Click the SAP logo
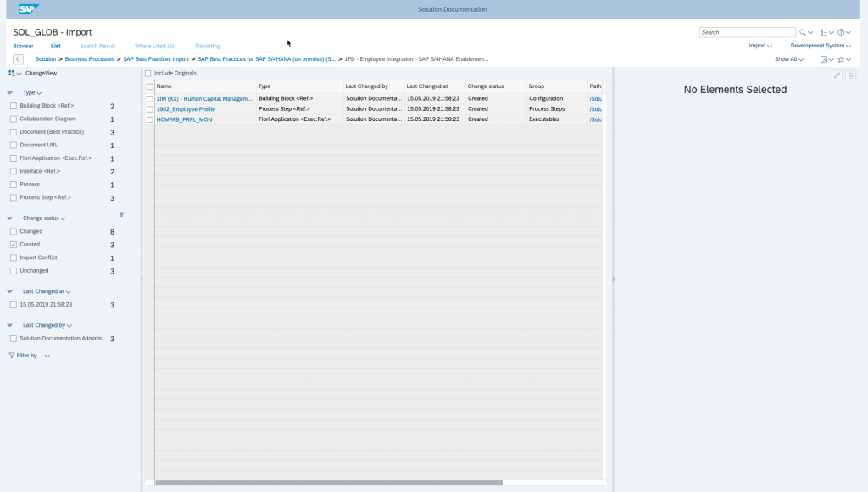Screen dimensions: 868x492 click(28, 8)
